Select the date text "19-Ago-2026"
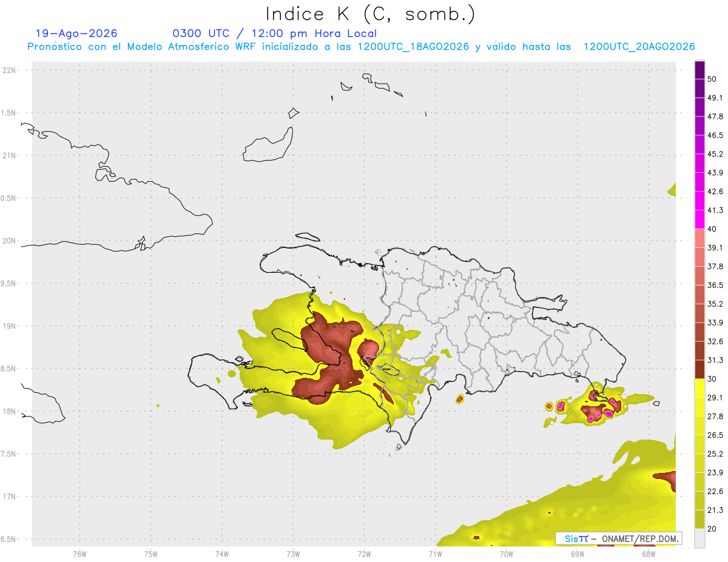 [76, 34]
